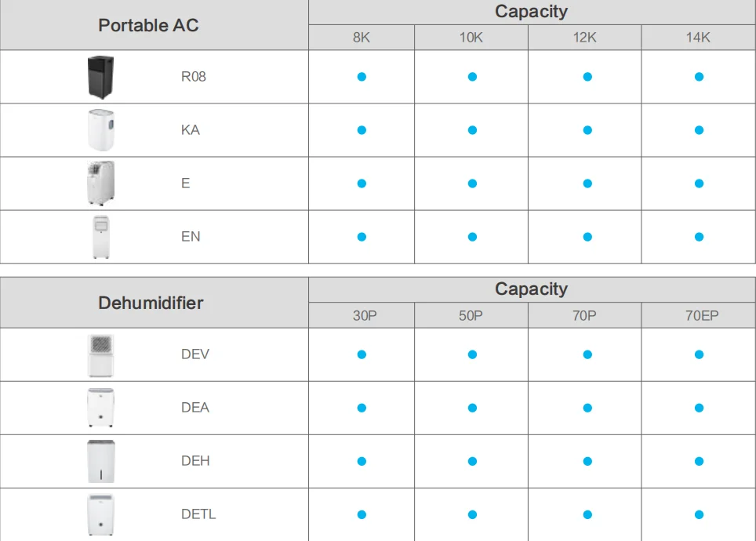Select the DEA dehumidifier picture
This screenshot has width=756, height=541.
[x=101, y=408]
